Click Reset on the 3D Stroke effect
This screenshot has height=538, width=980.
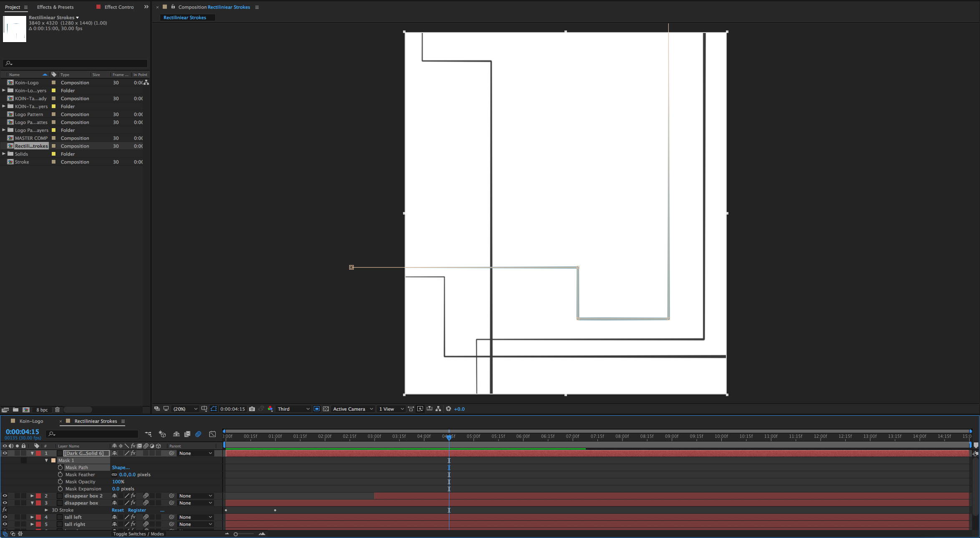pyautogui.click(x=118, y=510)
